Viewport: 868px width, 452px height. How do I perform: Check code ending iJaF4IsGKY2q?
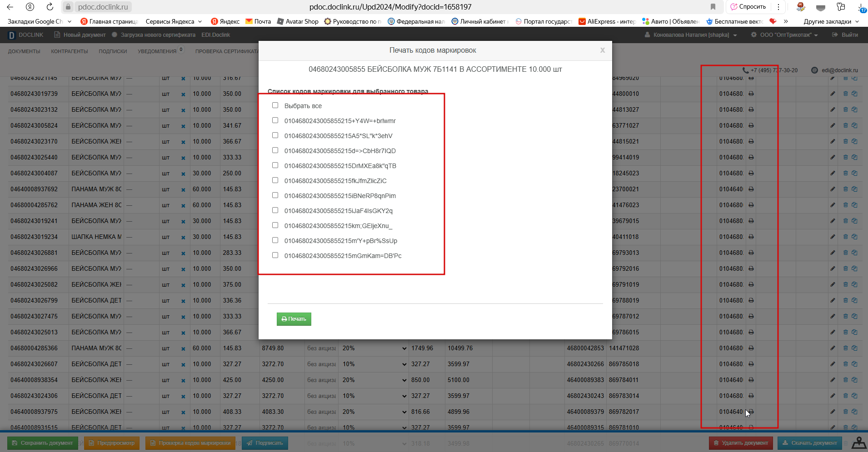tap(275, 210)
